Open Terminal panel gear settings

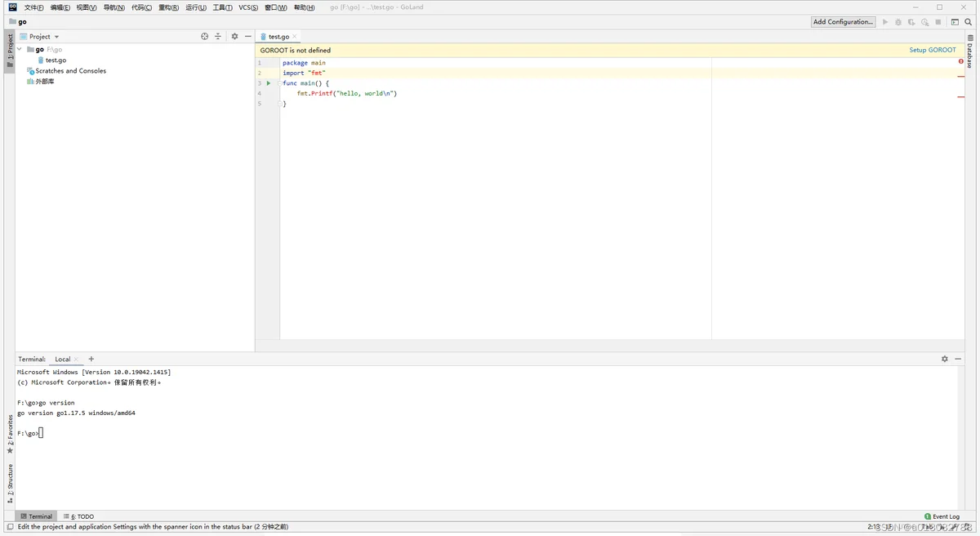coord(945,359)
